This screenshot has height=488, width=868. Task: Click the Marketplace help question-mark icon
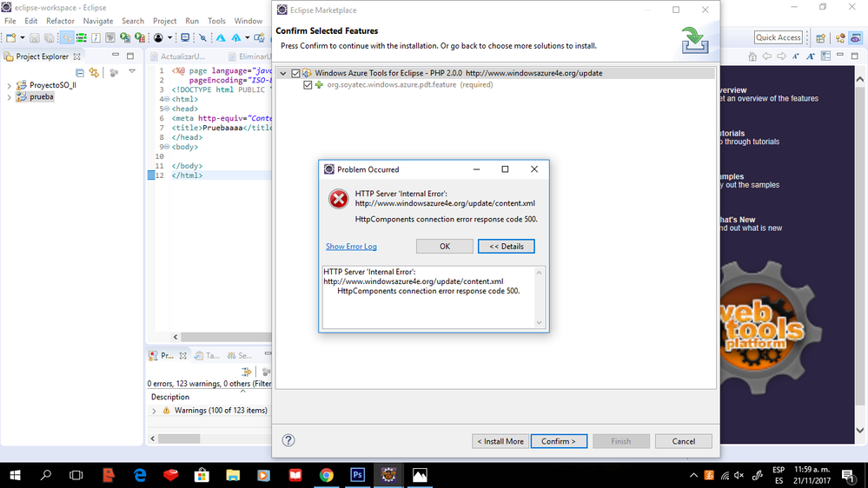click(288, 440)
